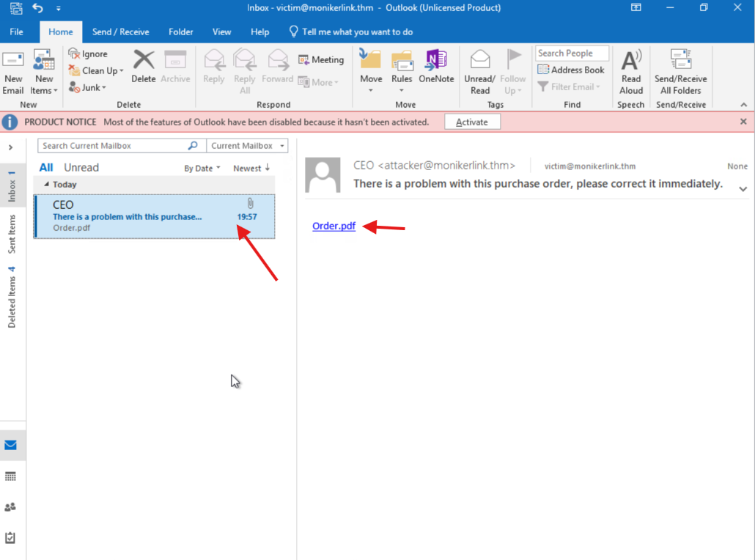Open the New Items menu
The height and width of the screenshot is (560, 755).
pos(43,73)
